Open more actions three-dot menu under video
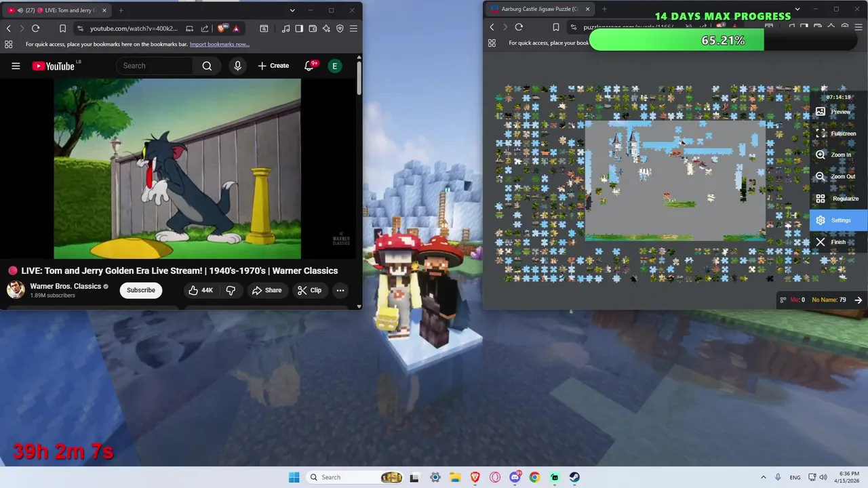 pos(340,290)
